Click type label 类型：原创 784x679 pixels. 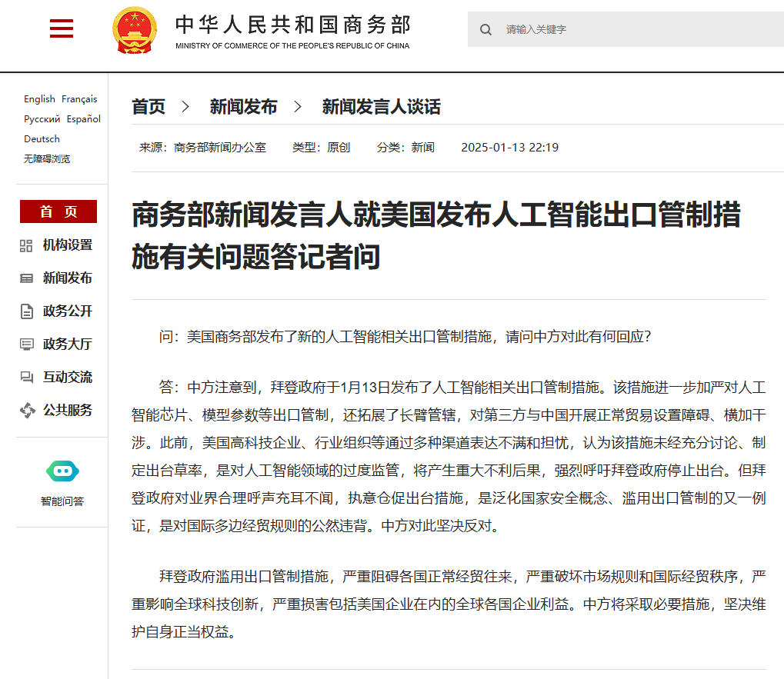click(x=321, y=148)
